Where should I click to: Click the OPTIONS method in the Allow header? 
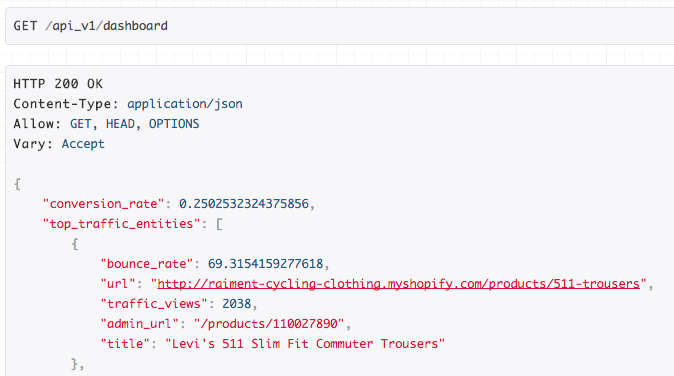[174, 124]
